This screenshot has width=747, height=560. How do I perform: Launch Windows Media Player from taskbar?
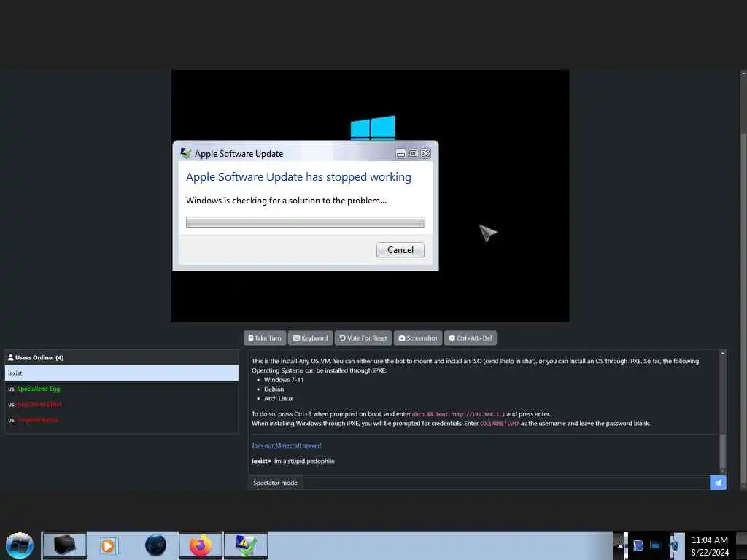pyautogui.click(x=108, y=545)
